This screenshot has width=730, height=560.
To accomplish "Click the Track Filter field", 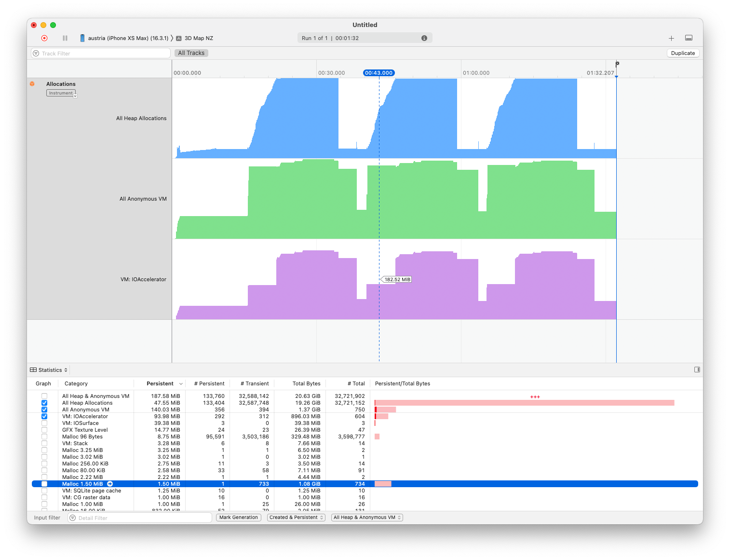I will point(101,53).
